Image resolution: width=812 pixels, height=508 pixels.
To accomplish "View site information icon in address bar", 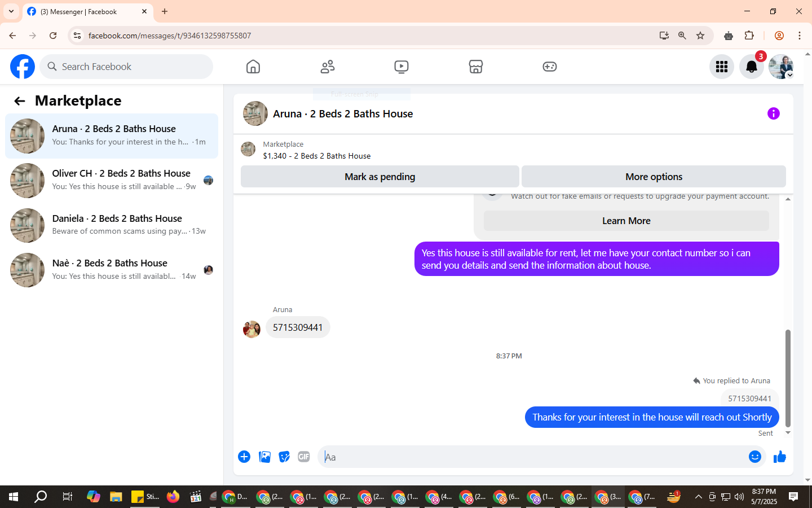I will [77, 36].
